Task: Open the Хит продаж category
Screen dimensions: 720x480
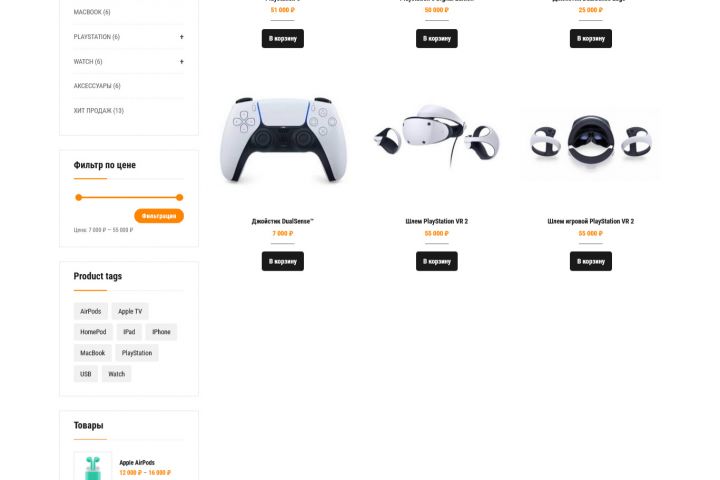Action: click(99, 111)
